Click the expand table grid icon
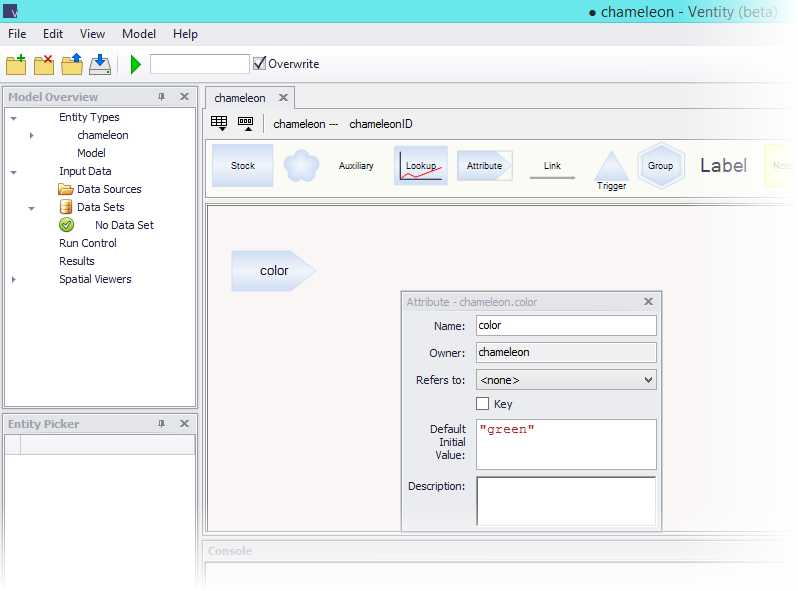Image resolution: width=798 pixels, height=591 pixels. (x=219, y=123)
